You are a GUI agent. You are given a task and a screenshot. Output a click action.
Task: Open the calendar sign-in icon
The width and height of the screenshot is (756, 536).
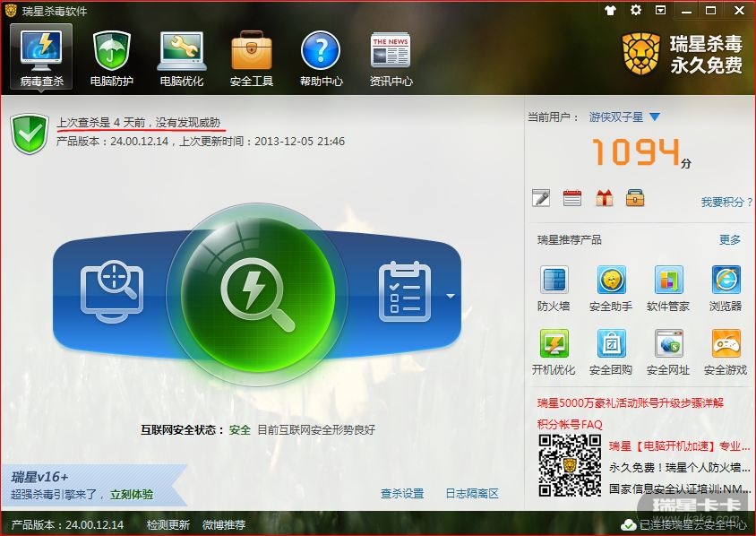tap(572, 198)
